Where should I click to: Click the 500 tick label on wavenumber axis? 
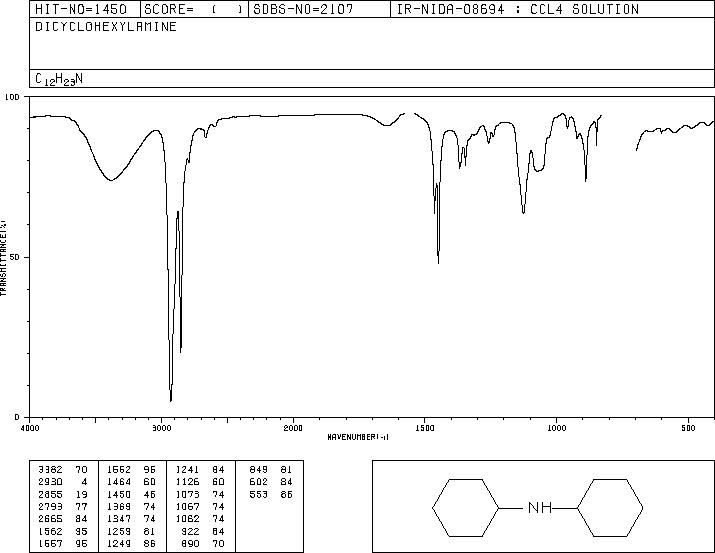pos(689,428)
